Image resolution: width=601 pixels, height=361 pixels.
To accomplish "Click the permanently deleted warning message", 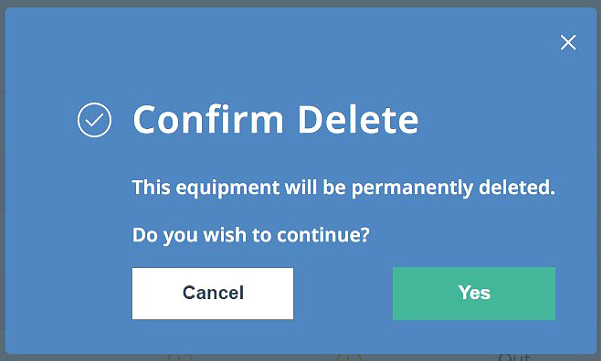I will 344,187.
